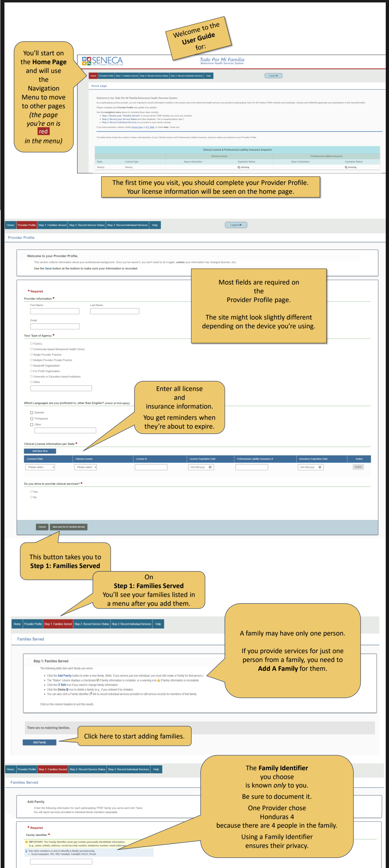The width and height of the screenshot is (389, 868).
Task: Click the Seneca logo
Action: tap(102, 61)
